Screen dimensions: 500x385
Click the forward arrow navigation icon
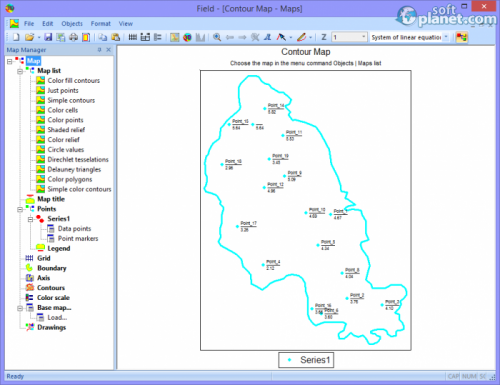tap(242, 37)
